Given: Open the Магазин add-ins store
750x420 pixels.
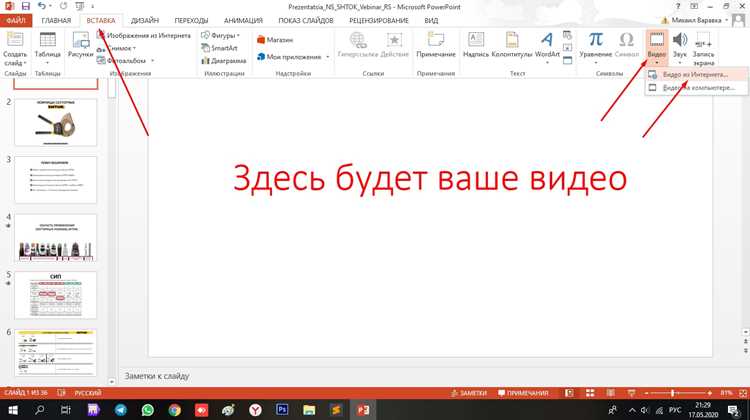Looking at the screenshot, I should click(x=275, y=40).
